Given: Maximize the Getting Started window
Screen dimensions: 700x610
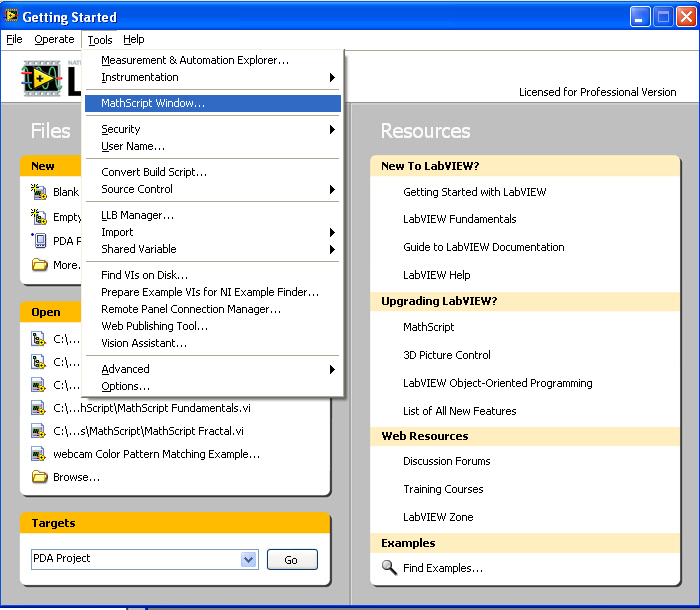Looking at the screenshot, I should coord(663,17).
